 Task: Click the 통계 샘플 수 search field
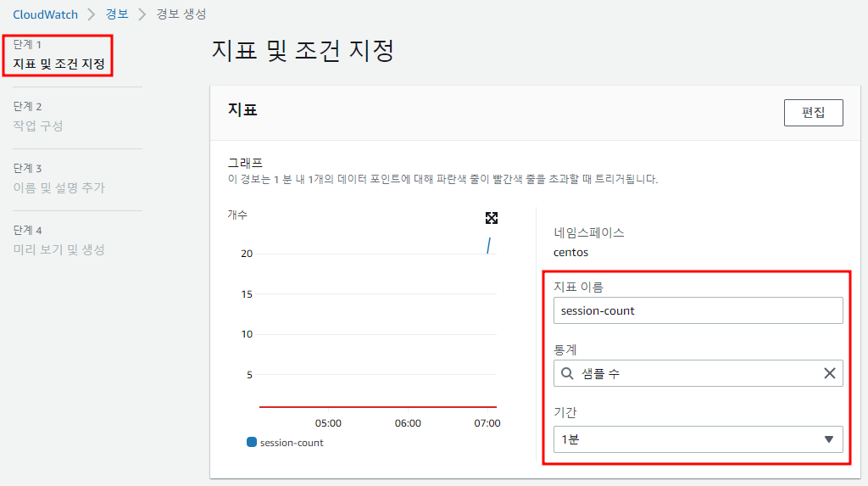click(698, 373)
